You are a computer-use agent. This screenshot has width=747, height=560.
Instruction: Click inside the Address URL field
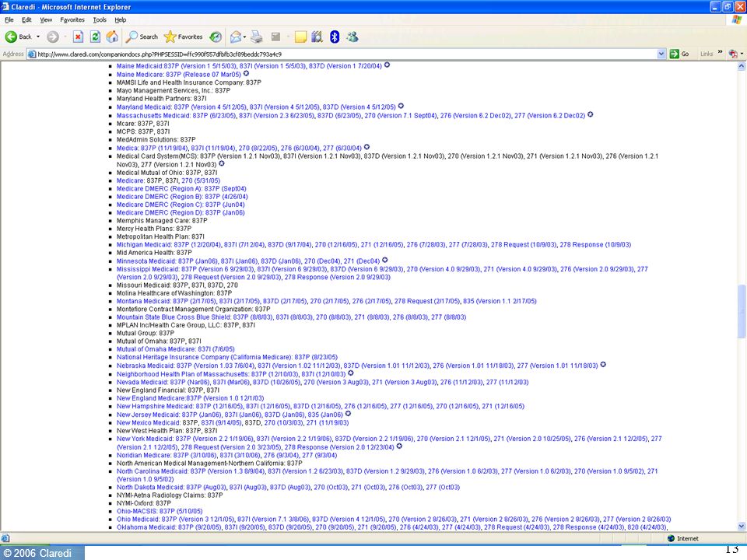coord(346,54)
